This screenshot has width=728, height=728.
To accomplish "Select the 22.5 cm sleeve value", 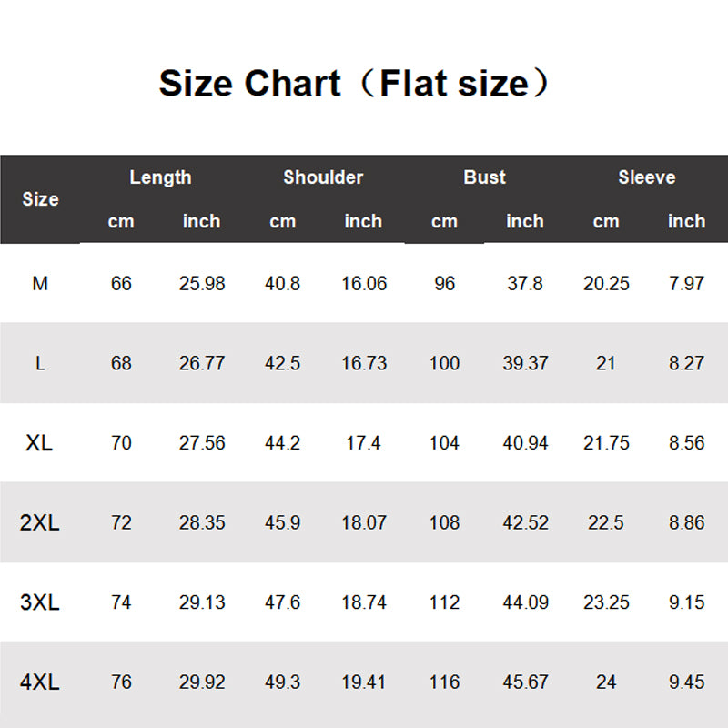I will [606, 523].
